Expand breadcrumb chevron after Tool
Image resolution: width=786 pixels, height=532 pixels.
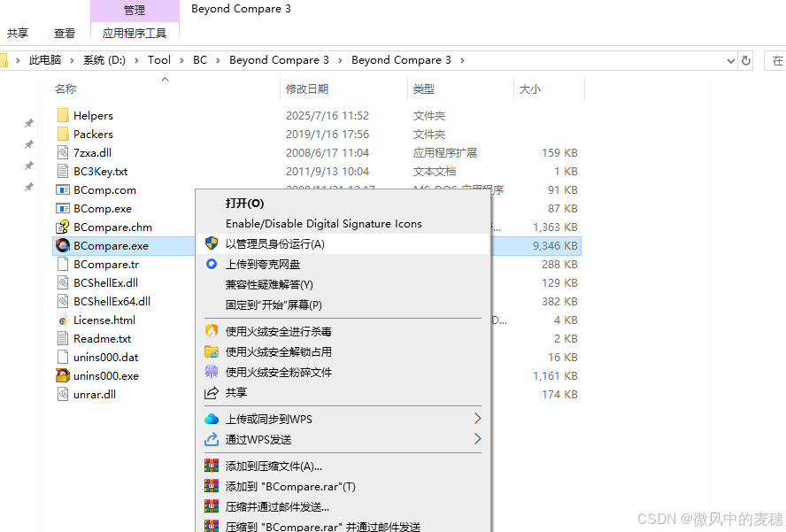181,61
